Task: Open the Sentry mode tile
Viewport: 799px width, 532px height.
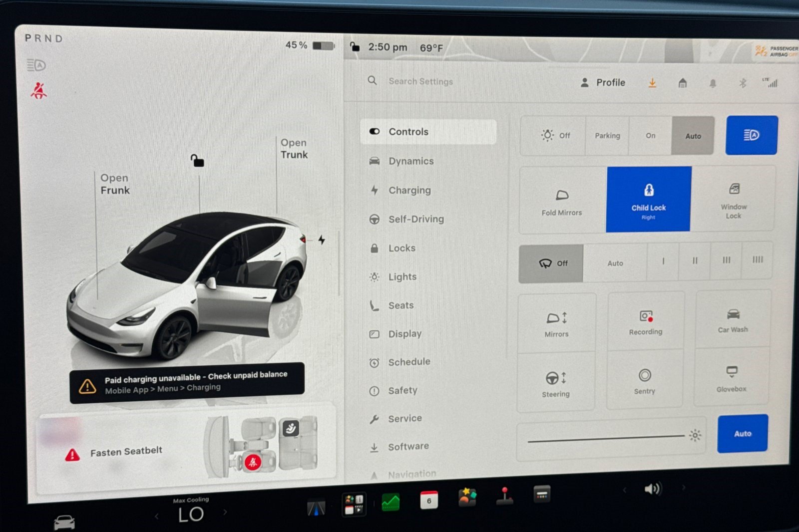Action: [x=645, y=381]
